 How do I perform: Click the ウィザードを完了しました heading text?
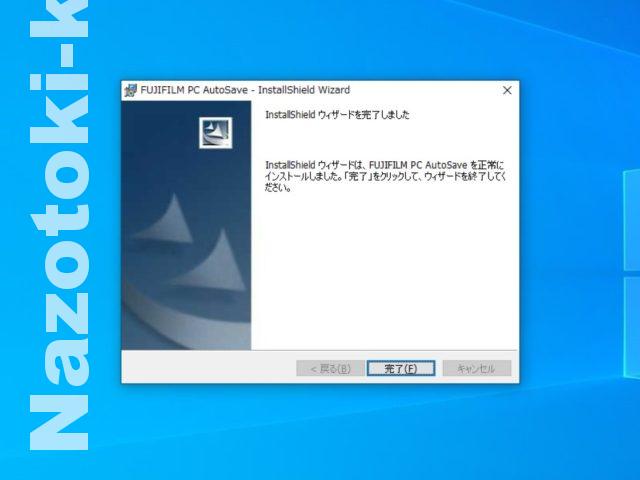337,115
